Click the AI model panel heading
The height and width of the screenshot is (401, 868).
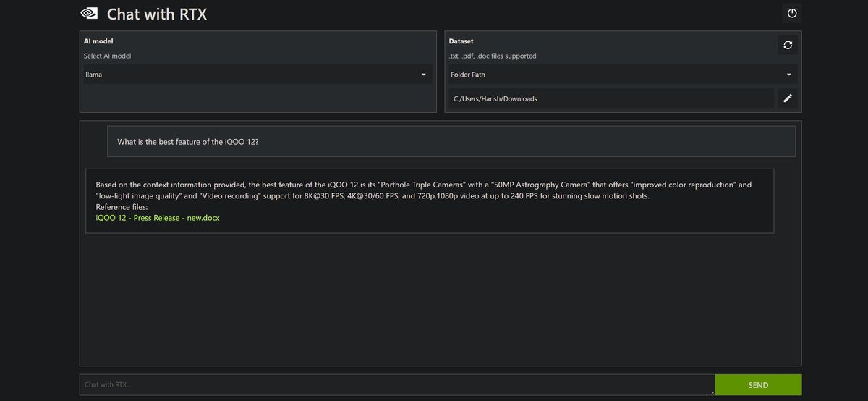tap(98, 41)
